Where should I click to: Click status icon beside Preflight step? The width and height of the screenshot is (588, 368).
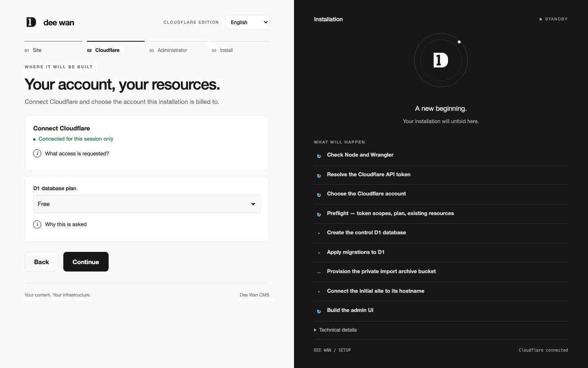319,214
